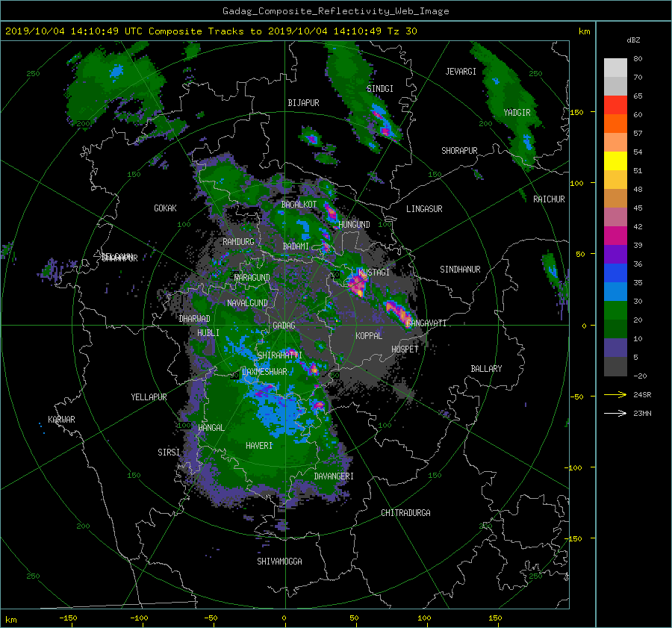Click the intense storm cell near Kustagi

point(358,285)
